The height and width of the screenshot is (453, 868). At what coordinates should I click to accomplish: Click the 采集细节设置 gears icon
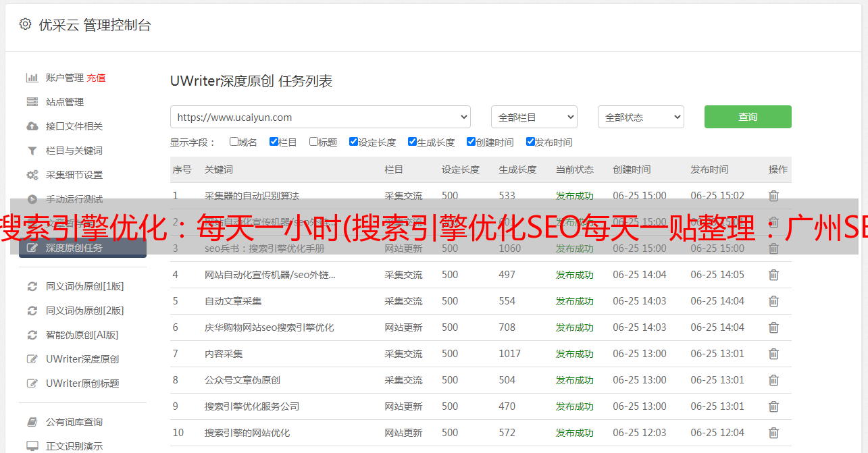pyautogui.click(x=32, y=175)
